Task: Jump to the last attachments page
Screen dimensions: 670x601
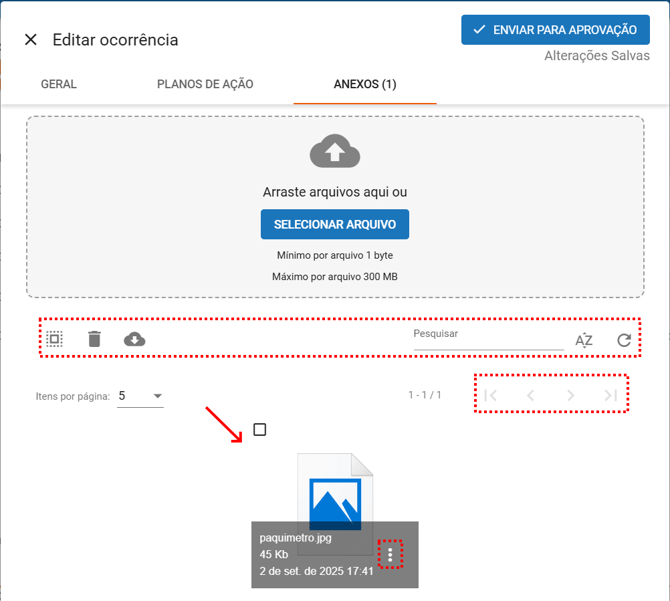Action: coord(610,395)
